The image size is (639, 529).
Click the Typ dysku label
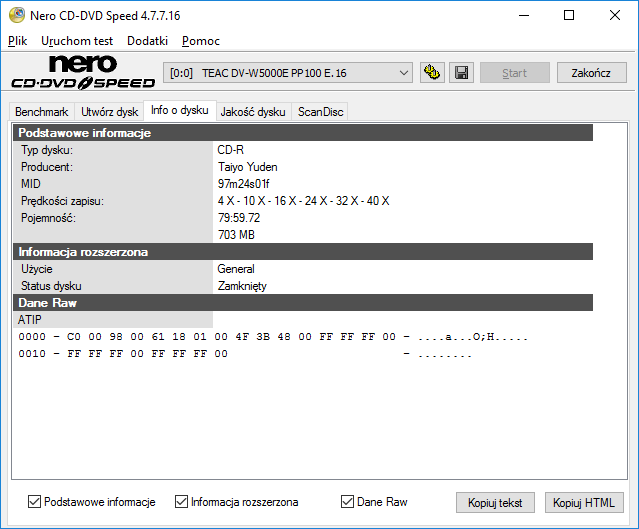click(x=47, y=150)
